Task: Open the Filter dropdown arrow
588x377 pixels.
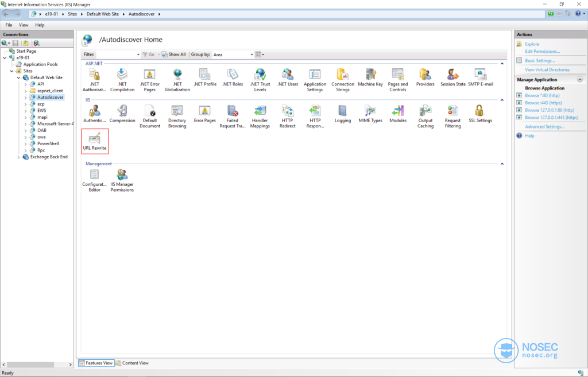Action: click(138, 55)
